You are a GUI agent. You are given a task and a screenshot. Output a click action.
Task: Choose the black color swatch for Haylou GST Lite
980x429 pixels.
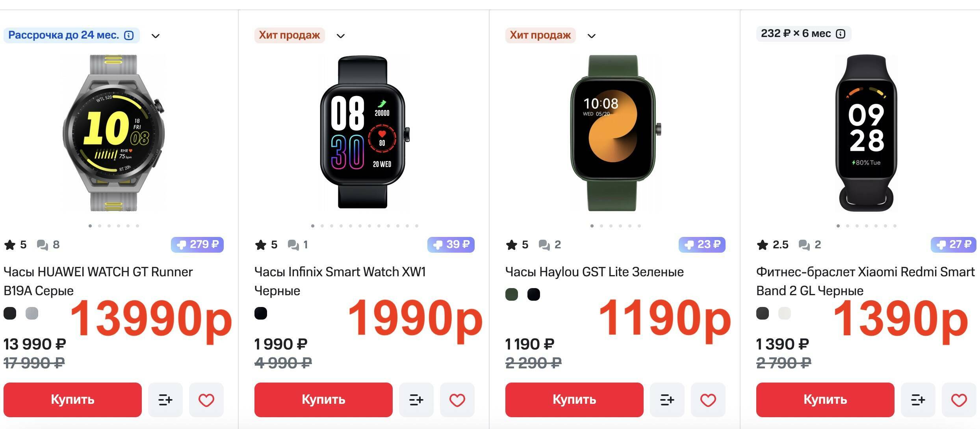pyautogui.click(x=534, y=294)
